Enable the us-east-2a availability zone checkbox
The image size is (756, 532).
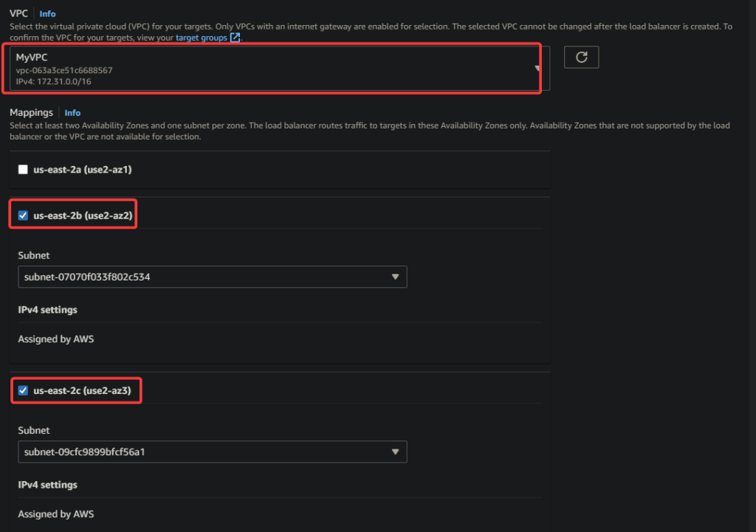point(23,170)
